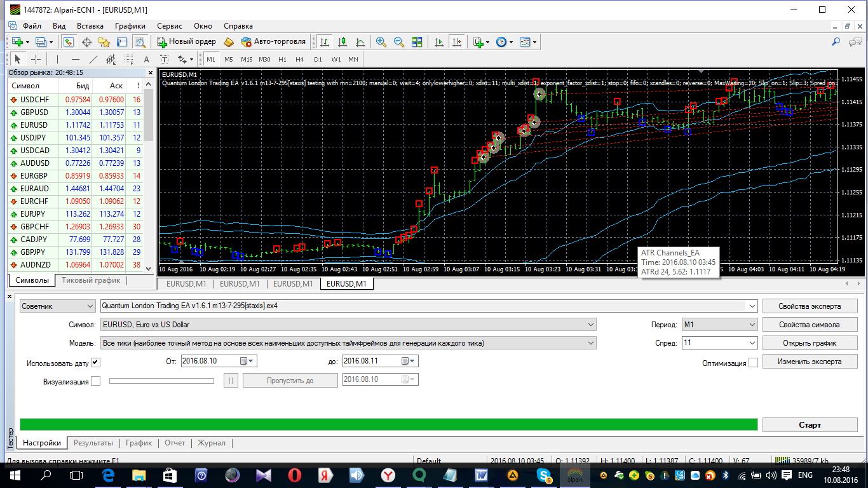Click 'Свойства эксперта' button
Image resolution: width=868 pixels, height=488 pixels.
coord(810,306)
